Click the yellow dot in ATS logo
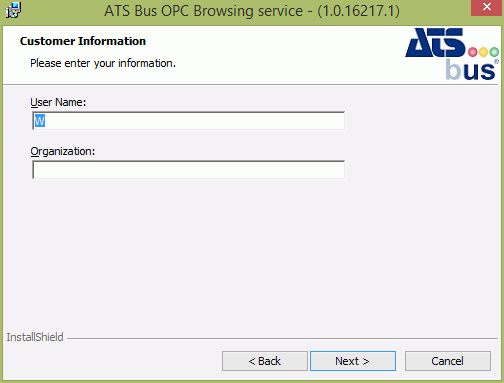Screen dimensions: 504x383 point(483,52)
